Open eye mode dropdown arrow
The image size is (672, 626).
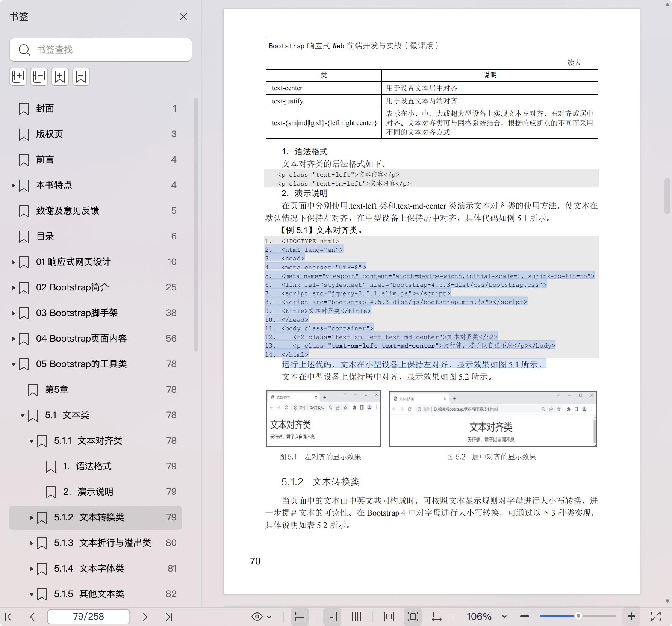coord(269,617)
